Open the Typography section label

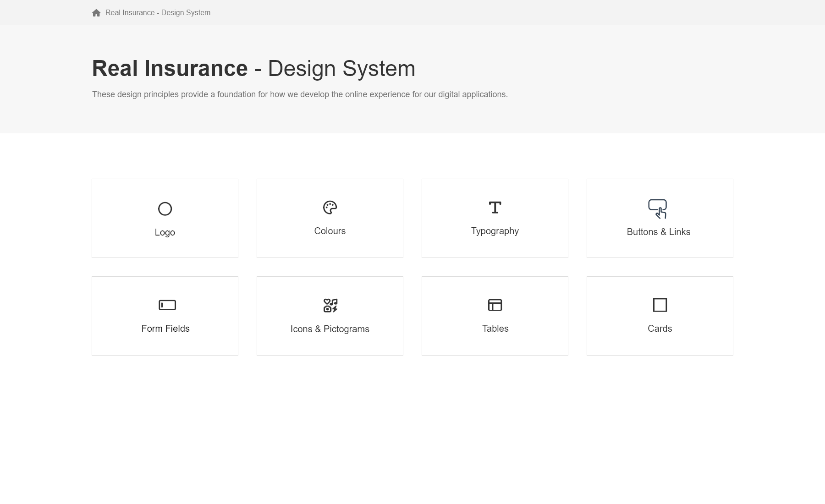click(495, 231)
